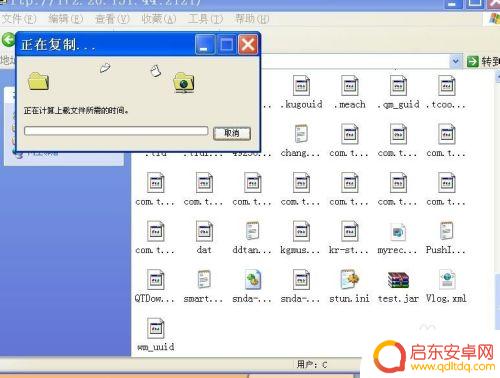Open the 查看(V) menu
The width and height of the screenshot is (500, 378).
tap(112, 19)
